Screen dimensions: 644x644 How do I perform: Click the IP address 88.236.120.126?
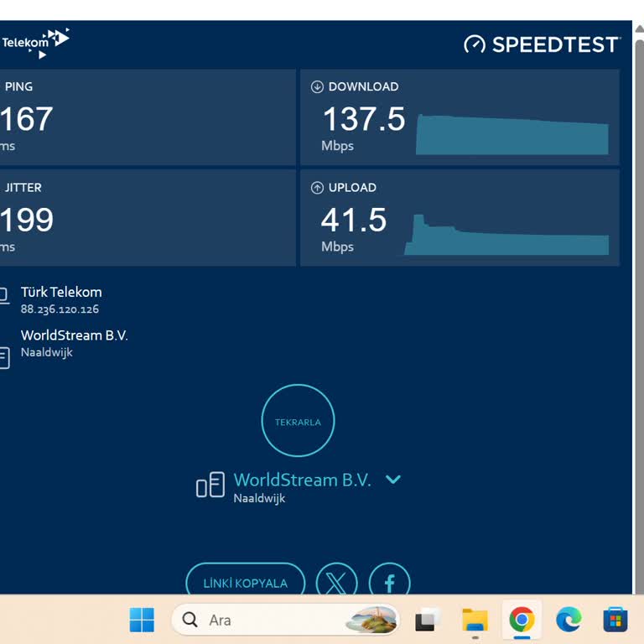[60, 309]
